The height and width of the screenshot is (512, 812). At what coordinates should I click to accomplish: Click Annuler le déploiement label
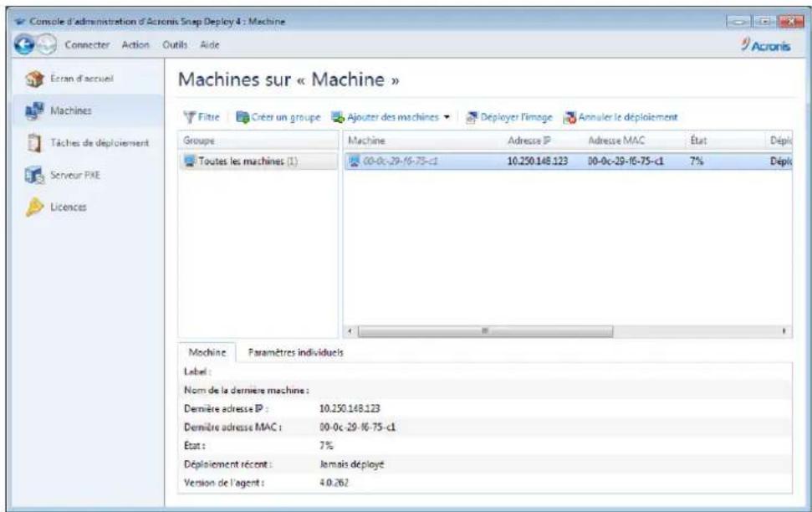click(x=628, y=118)
